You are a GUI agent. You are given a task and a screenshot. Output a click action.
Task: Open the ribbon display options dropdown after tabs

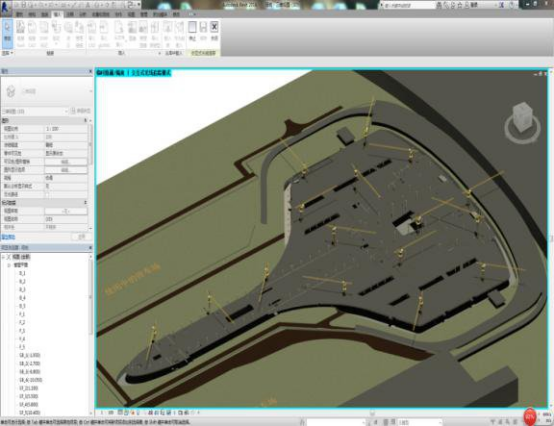[x=192, y=14]
